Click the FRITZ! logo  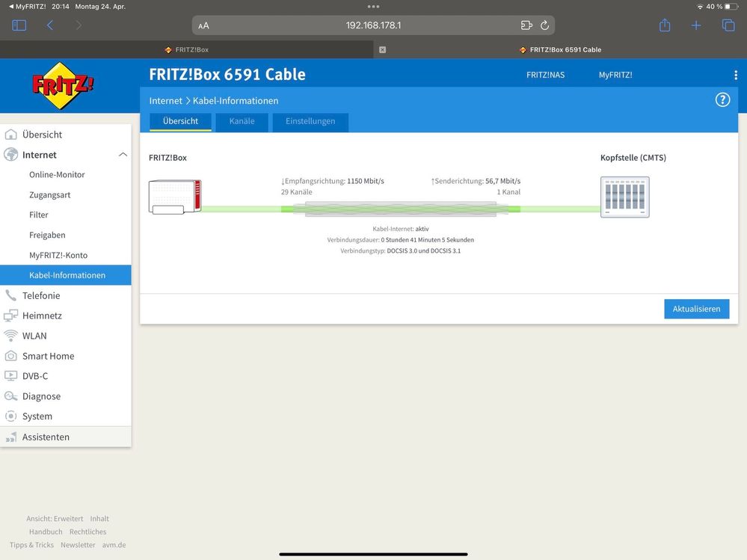tap(62, 86)
